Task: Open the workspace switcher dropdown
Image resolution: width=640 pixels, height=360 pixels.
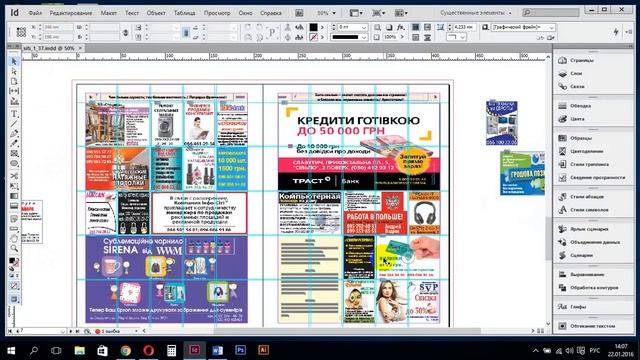Action: [x=476, y=13]
